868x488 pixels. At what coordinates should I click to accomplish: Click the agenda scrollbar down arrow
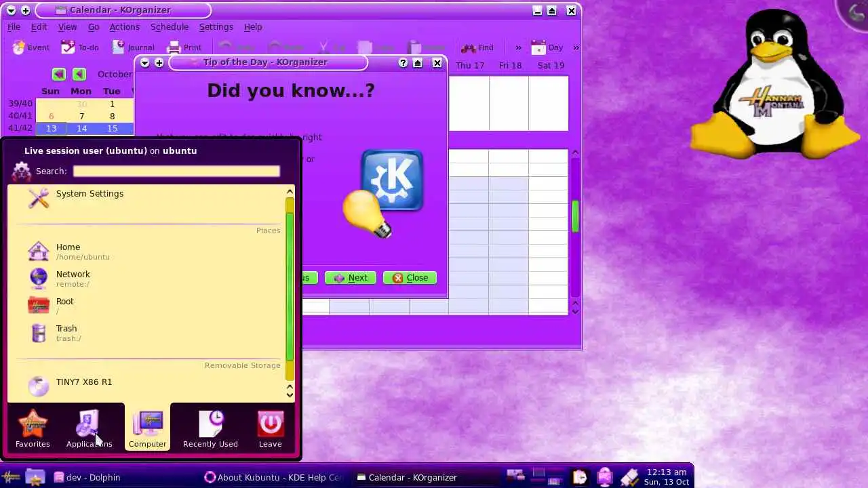[x=575, y=310]
